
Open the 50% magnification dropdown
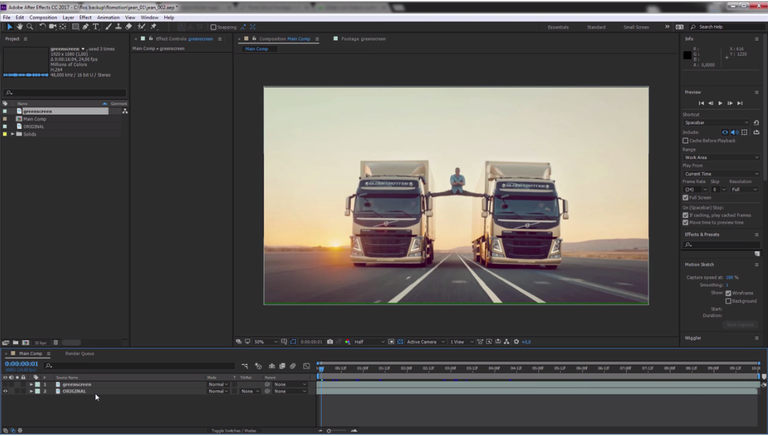point(265,342)
